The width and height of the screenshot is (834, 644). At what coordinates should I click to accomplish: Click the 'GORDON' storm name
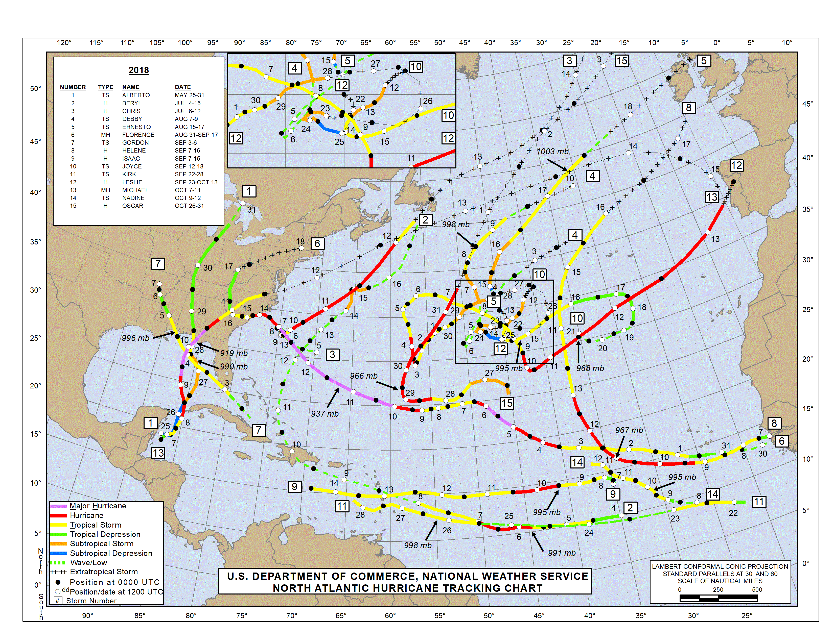click(135, 143)
